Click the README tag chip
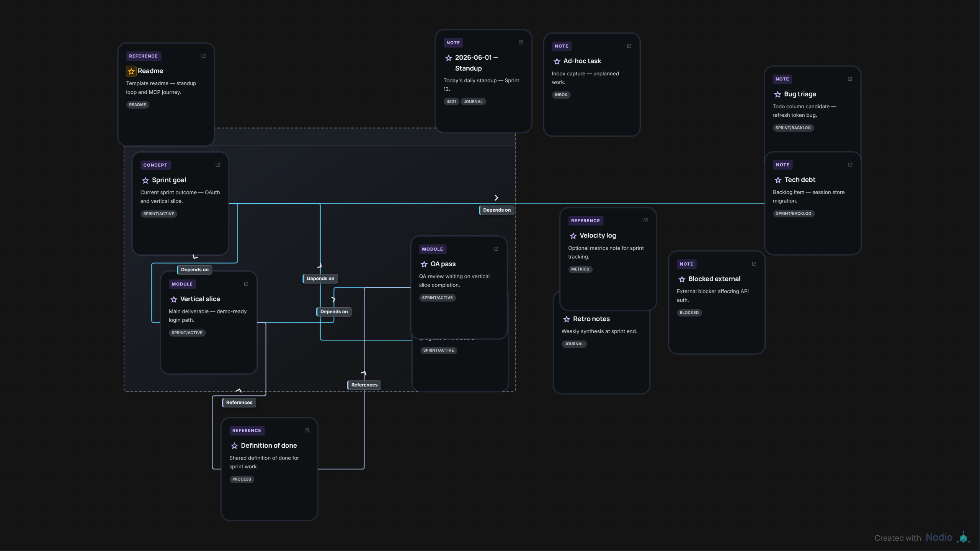Screen dimensions: 980x551 (137, 105)
